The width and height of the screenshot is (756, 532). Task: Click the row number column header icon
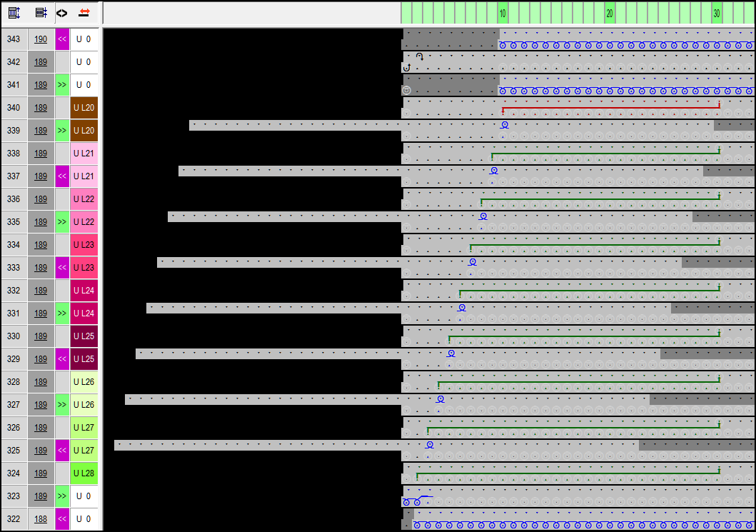pos(14,13)
